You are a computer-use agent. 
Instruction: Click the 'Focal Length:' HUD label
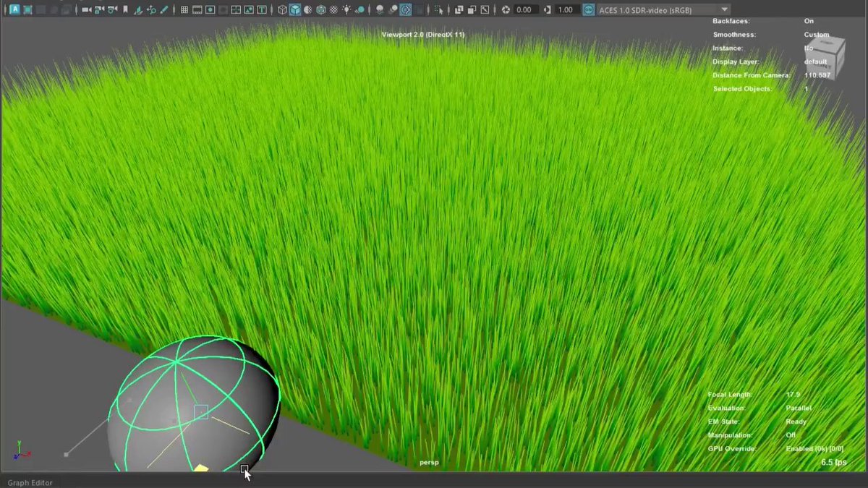(x=730, y=395)
